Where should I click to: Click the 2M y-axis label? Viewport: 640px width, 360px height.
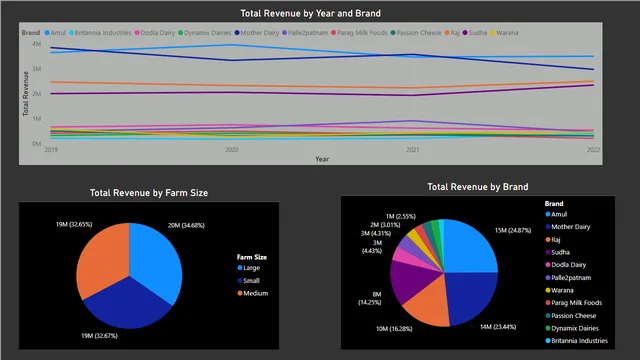click(x=36, y=94)
